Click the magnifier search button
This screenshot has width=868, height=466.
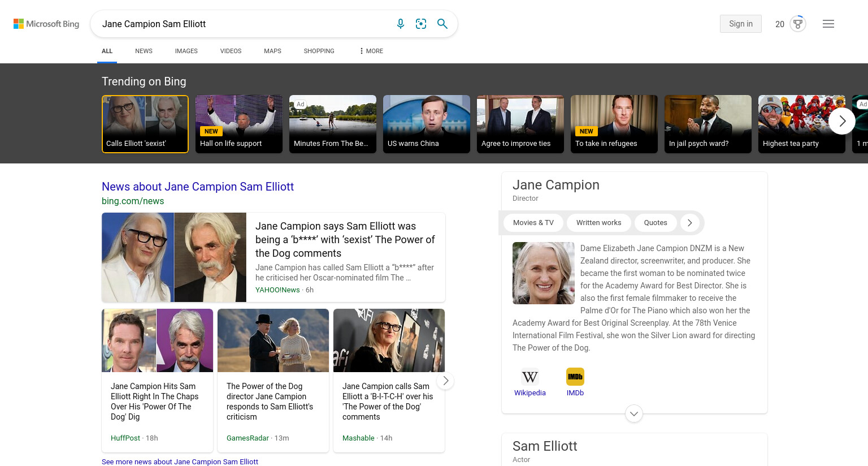[x=442, y=24]
